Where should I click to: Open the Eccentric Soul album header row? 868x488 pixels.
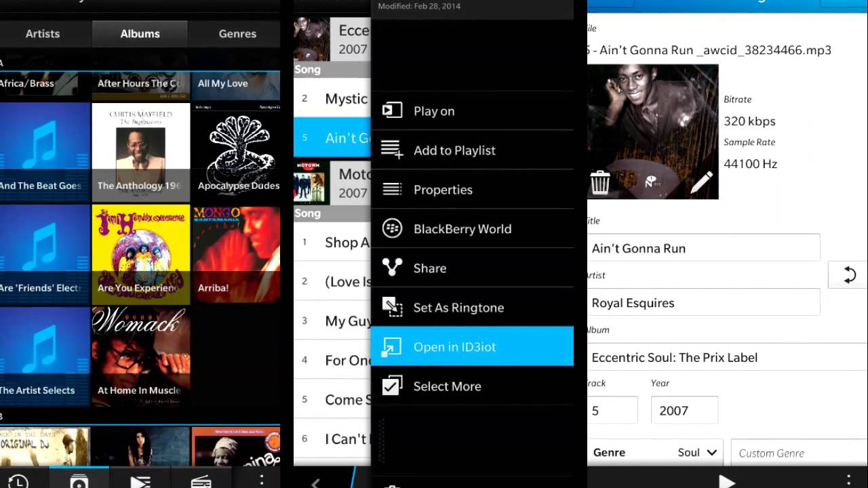pos(332,39)
